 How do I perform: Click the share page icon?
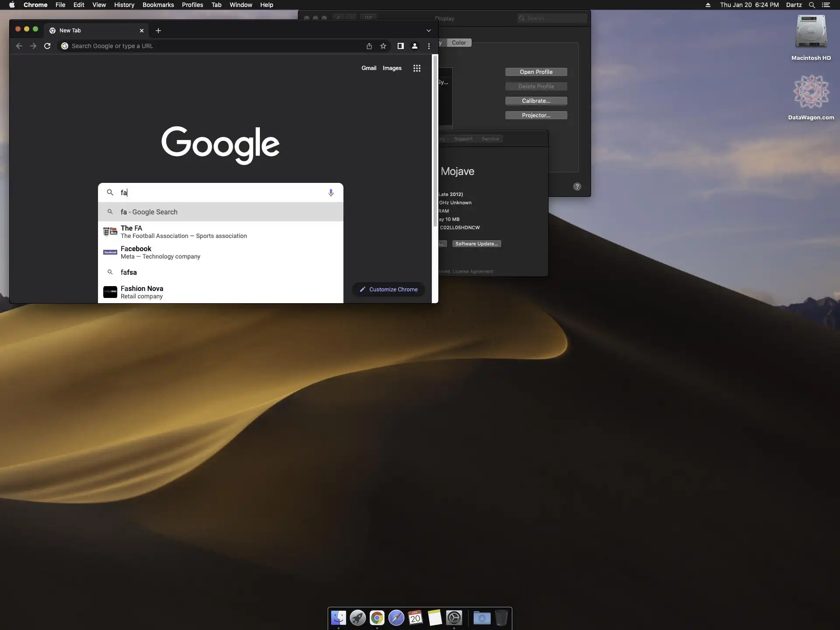tap(369, 46)
